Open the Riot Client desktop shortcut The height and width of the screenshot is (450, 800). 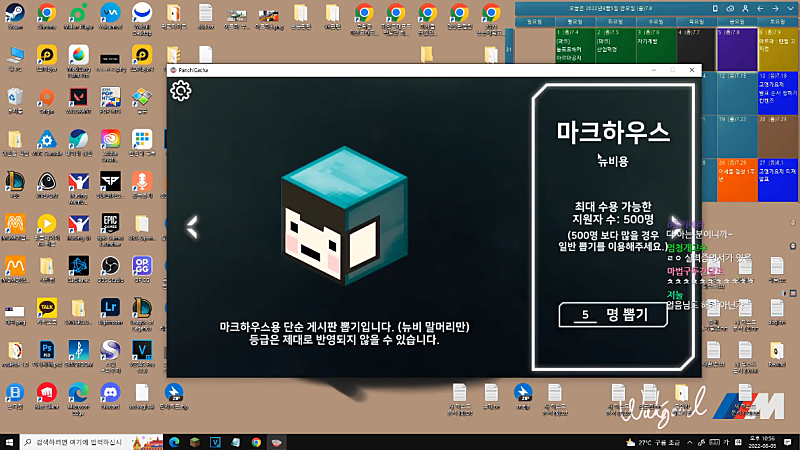tap(46, 396)
